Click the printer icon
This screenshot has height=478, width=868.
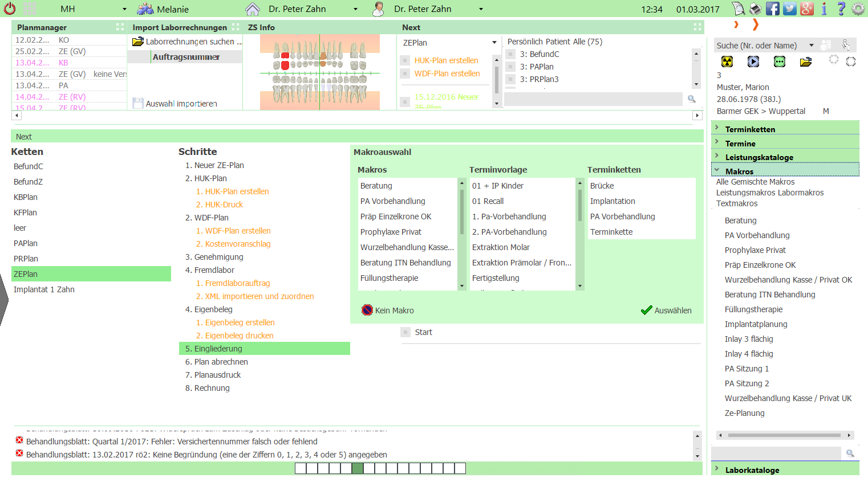point(755,9)
